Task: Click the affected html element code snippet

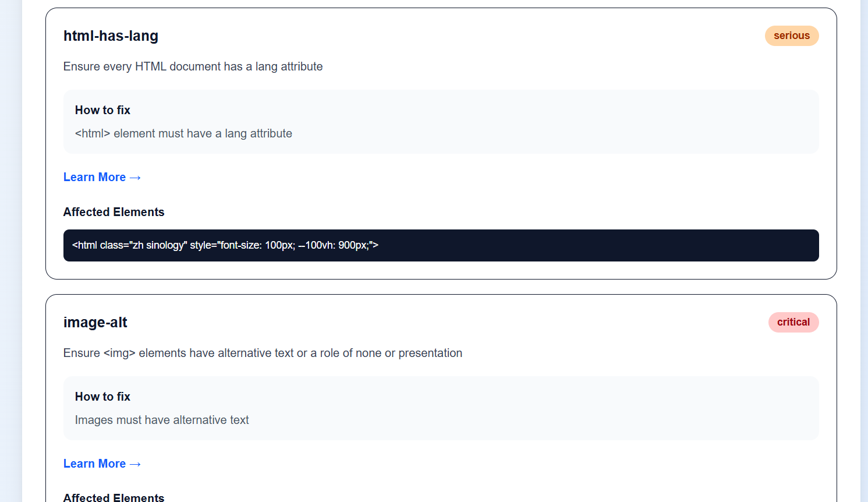Action: click(441, 245)
